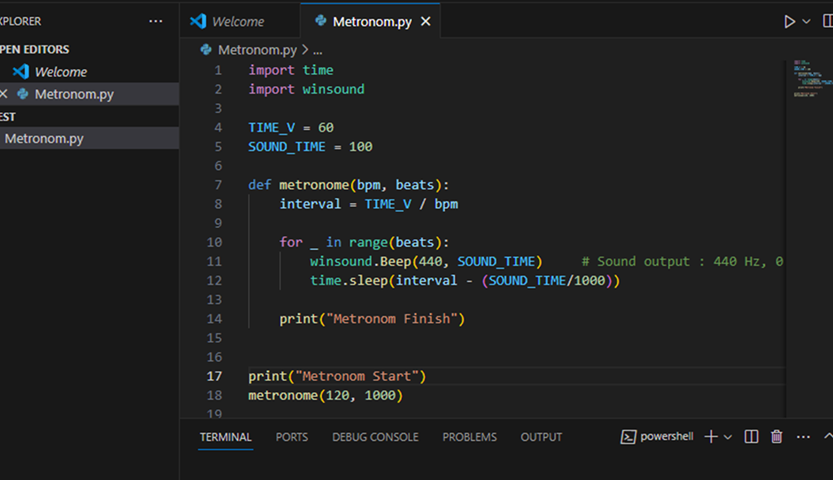Click Metronom.py in the breadcrumb
This screenshot has width=833, height=480.
[257, 49]
